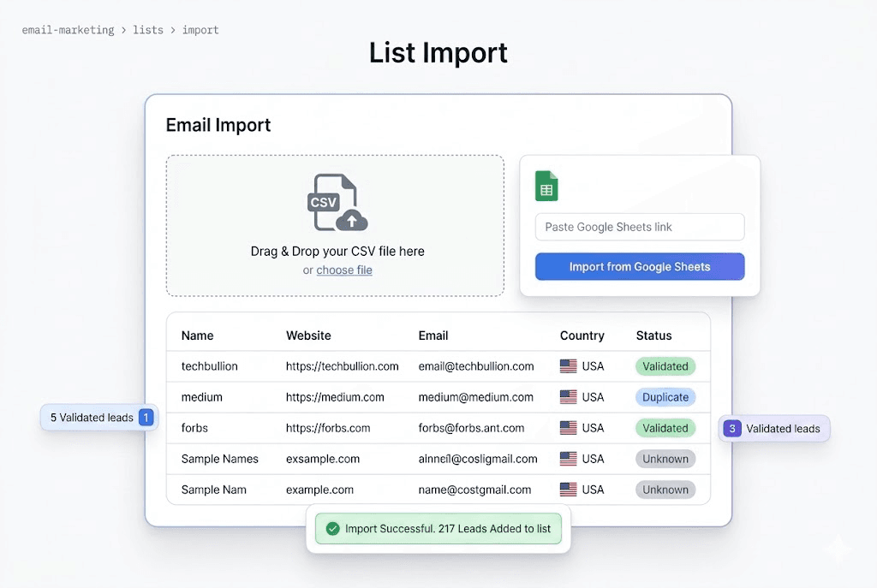Image resolution: width=877 pixels, height=588 pixels.
Task: Click the Duplicate status badge for medium
Action: click(x=665, y=397)
